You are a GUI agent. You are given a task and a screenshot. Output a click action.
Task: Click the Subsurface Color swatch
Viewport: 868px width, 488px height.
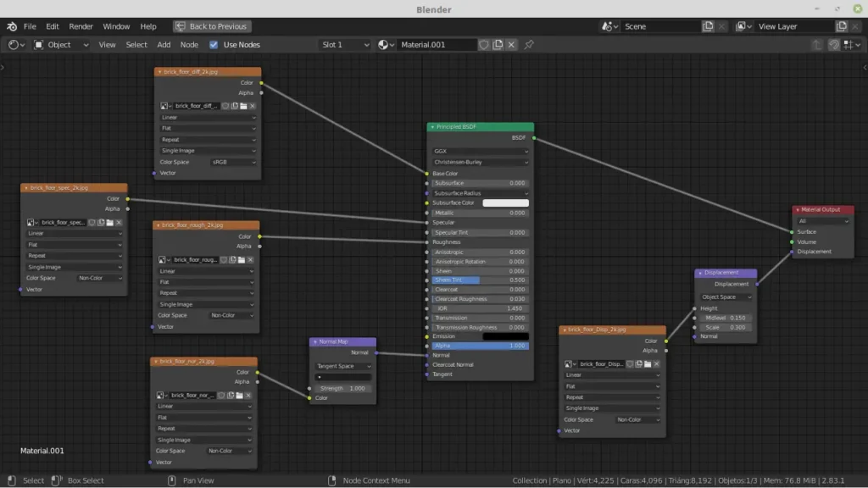point(505,203)
